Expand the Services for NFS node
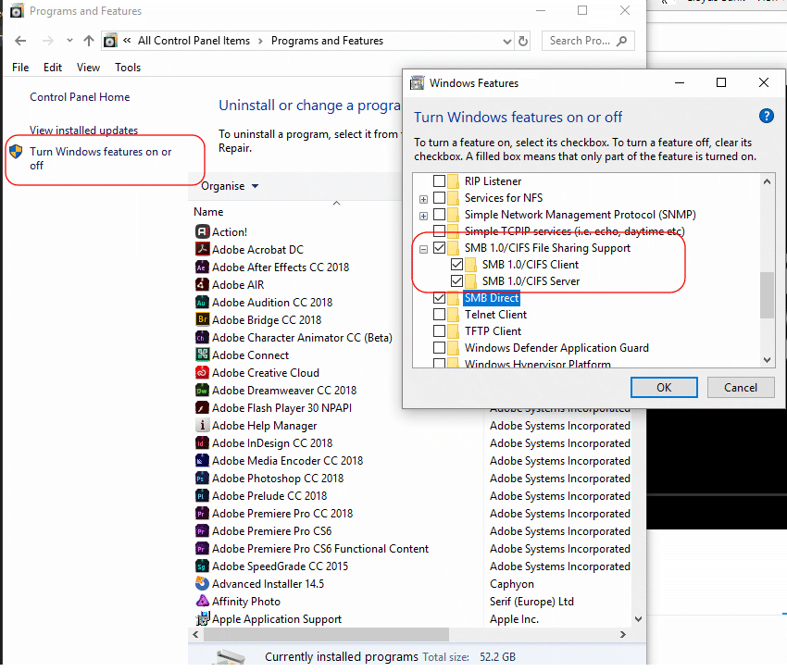 [424, 199]
